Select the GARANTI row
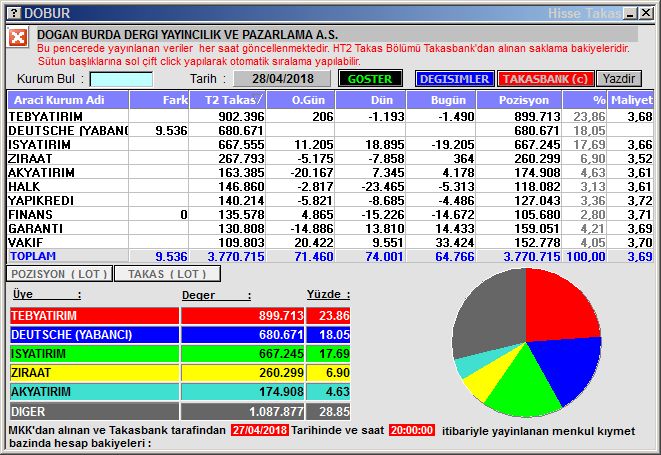The width and height of the screenshot is (661, 455). pos(330,229)
